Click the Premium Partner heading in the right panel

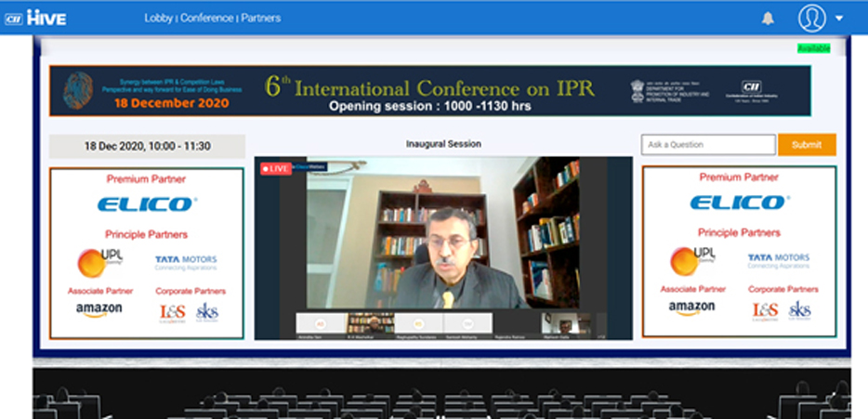[x=739, y=177]
